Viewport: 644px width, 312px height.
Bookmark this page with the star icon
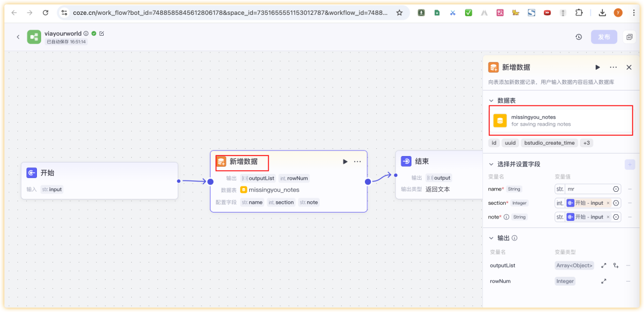399,13
